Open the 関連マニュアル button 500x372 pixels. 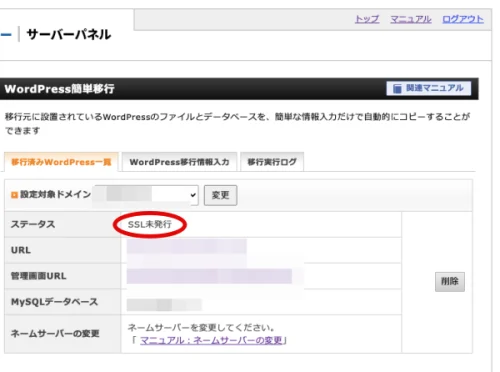pyautogui.click(x=429, y=88)
